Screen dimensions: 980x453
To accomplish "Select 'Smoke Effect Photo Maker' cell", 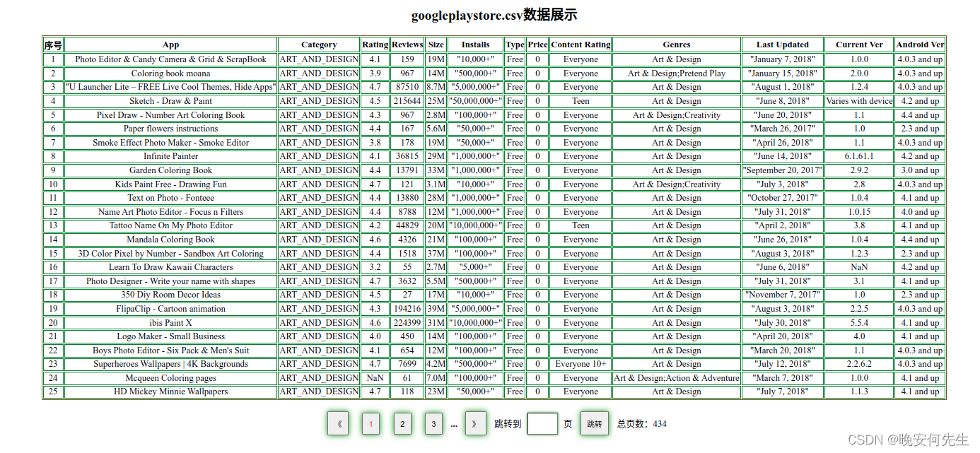I will pos(171,143).
